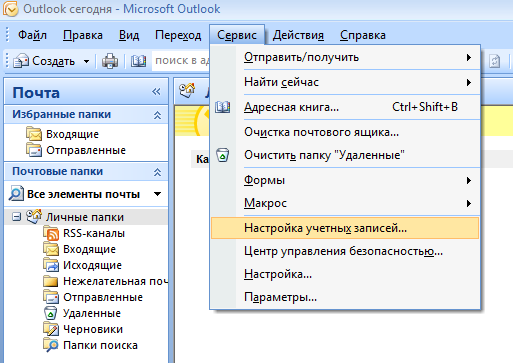
Task: Open the Создать button dropdown arrow
Action: tap(86, 61)
